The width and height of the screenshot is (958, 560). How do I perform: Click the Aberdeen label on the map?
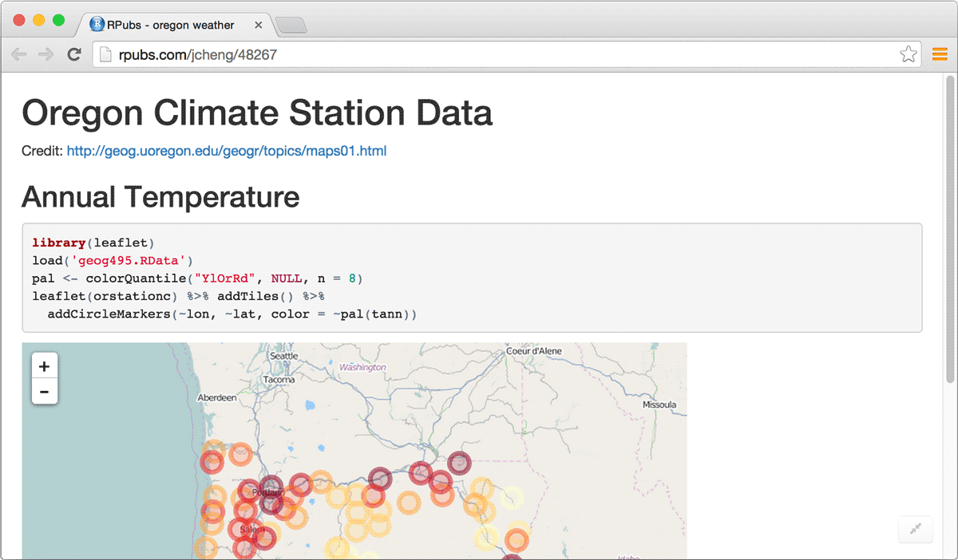(217, 396)
